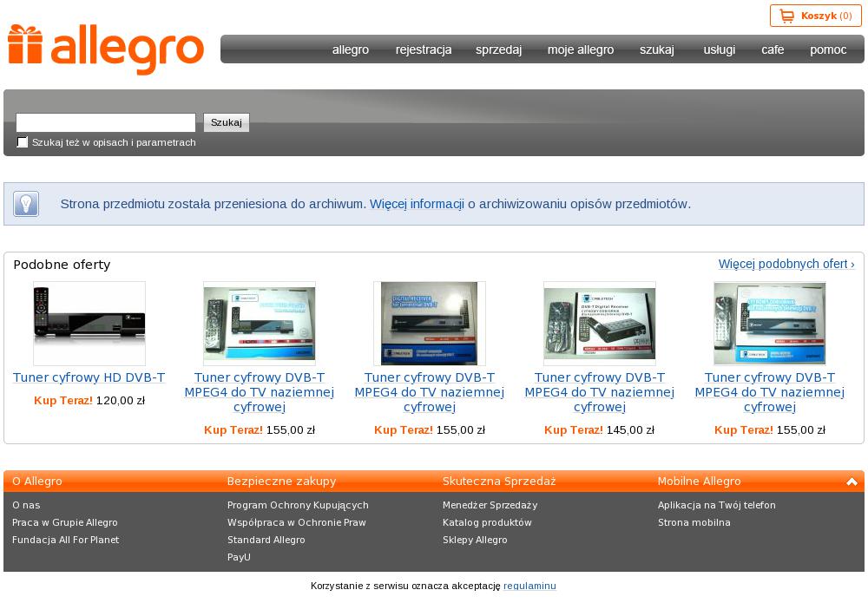Click the Skuteczna Sprzedaż footer heading
Image resolution: width=868 pixels, height=603 pixels.
499,482
